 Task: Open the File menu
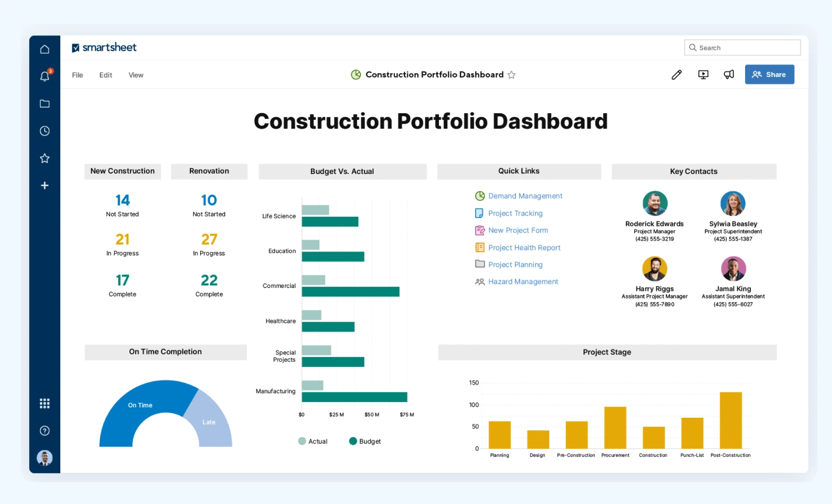77,75
